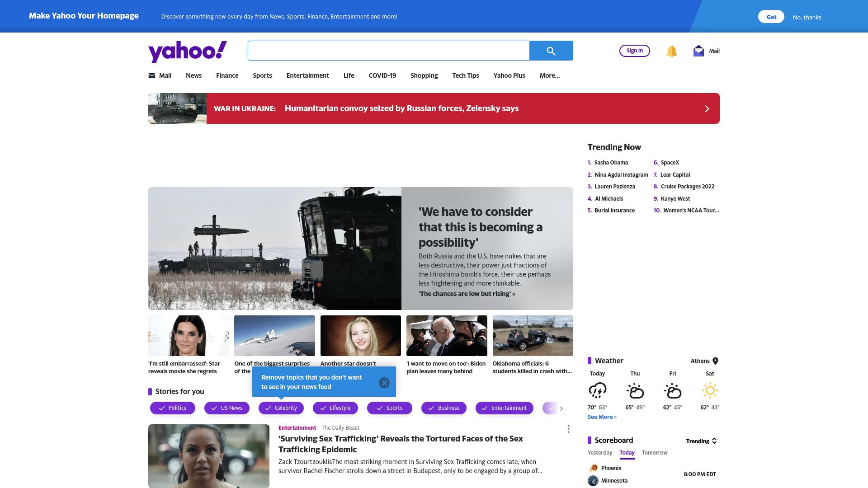Open trending topic Burial Insurance

(614, 211)
